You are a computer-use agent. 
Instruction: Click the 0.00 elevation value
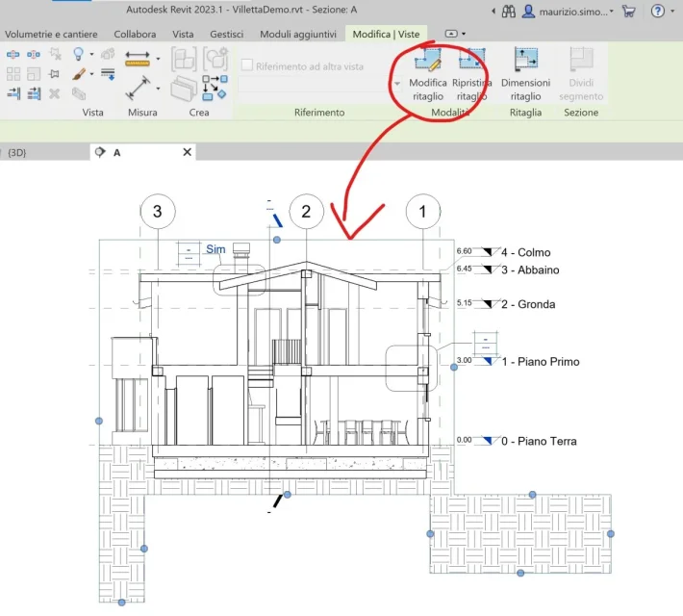[464, 440]
